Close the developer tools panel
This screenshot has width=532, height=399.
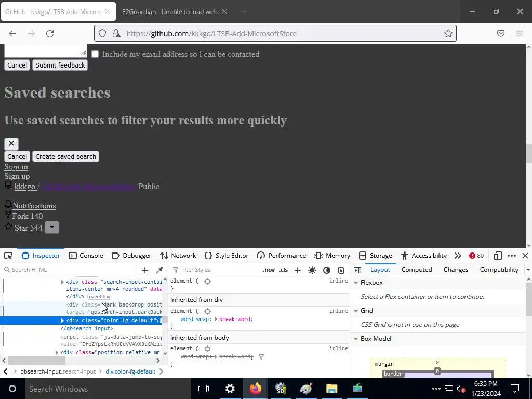525,256
